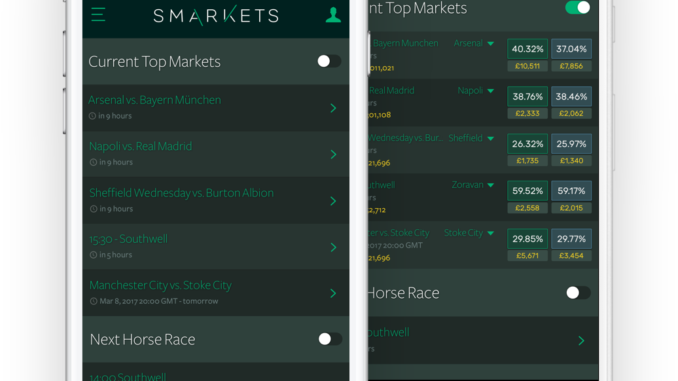This screenshot has width=678, height=381.
Task: Toggle Horse Race switch on right phone
Action: coord(578,293)
